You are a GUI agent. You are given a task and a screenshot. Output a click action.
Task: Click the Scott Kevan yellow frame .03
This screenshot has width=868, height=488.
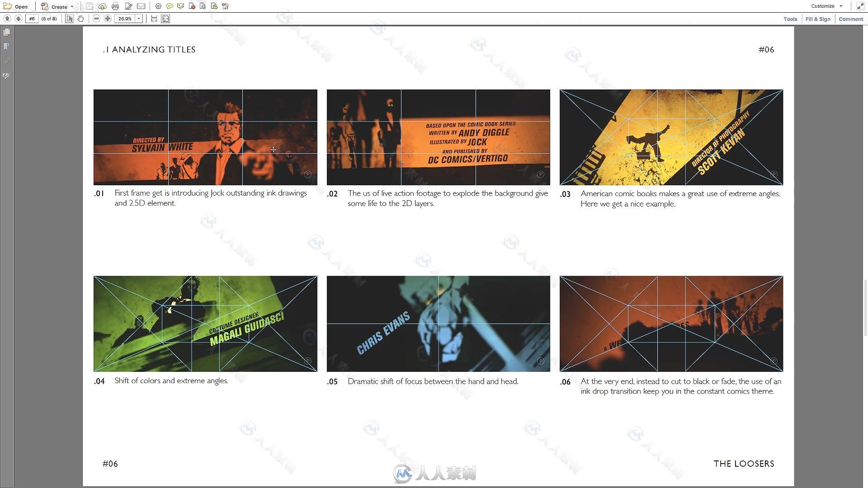pyautogui.click(x=671, y=137)
